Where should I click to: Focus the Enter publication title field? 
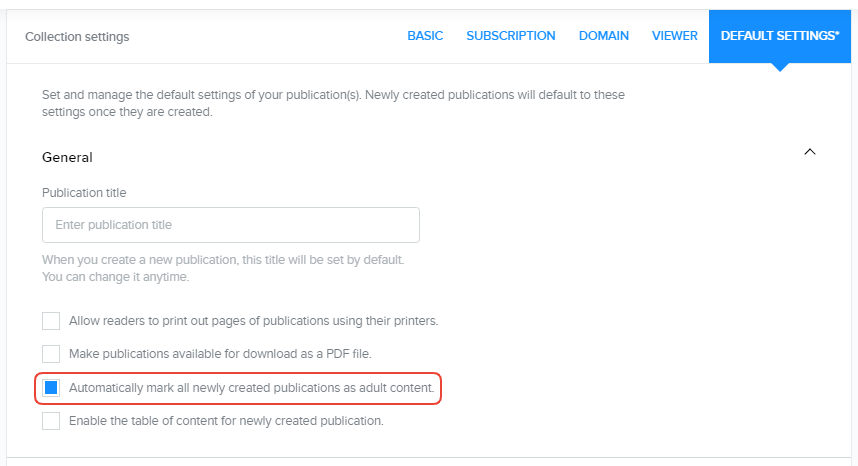pos(231,225)
